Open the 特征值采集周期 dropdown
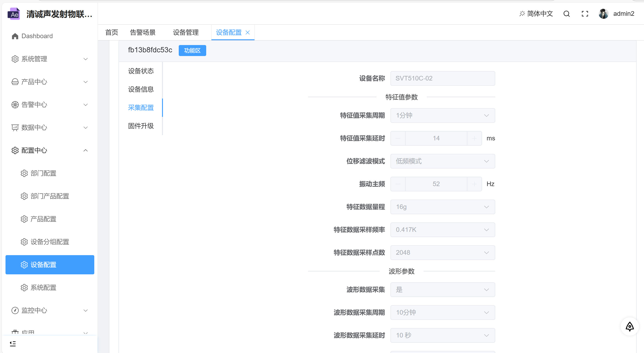 point(443,115)
